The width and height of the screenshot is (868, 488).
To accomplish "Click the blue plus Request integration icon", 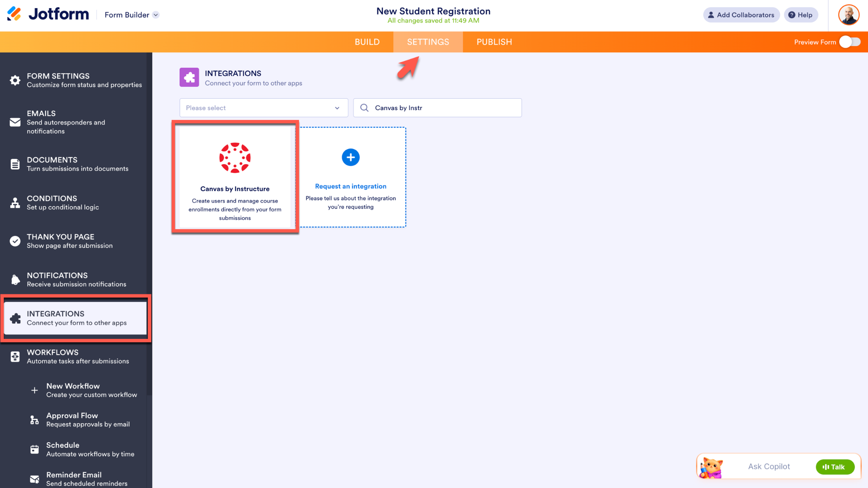I will [351, 157].
